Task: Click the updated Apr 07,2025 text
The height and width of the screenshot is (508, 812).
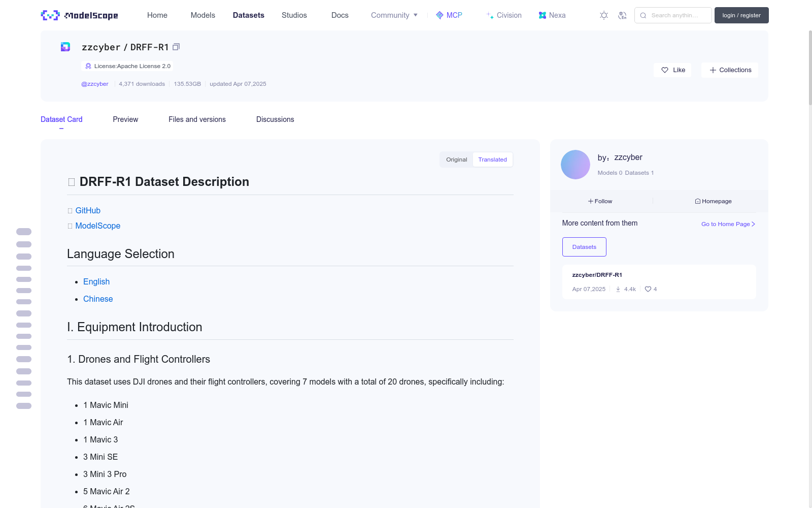Action: coord(238,84)
